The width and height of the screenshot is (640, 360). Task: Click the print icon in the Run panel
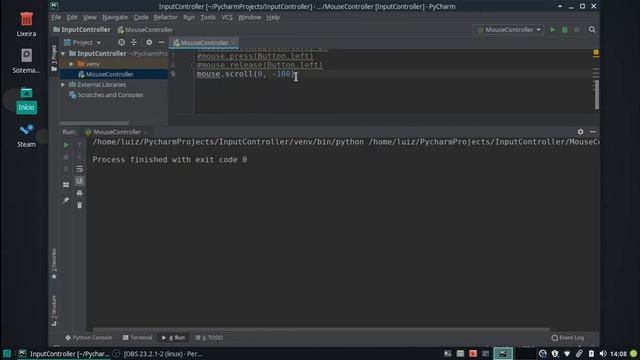(x=80, y=193)
